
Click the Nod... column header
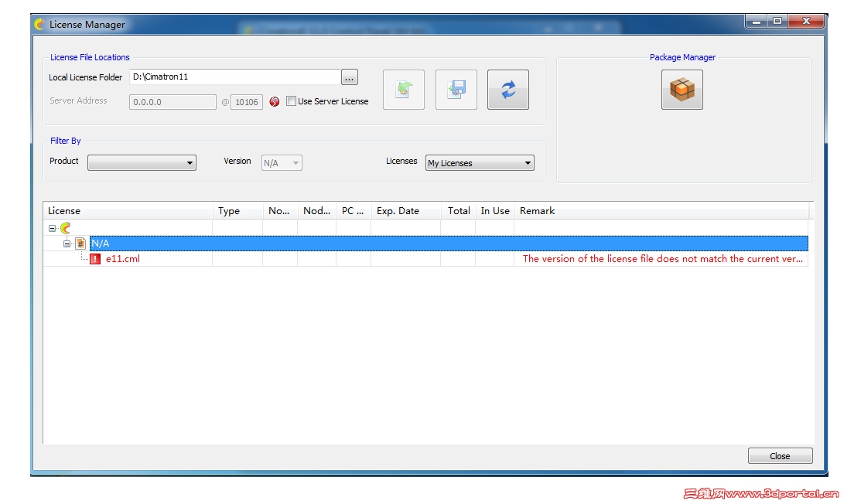(x=317, y=210)
